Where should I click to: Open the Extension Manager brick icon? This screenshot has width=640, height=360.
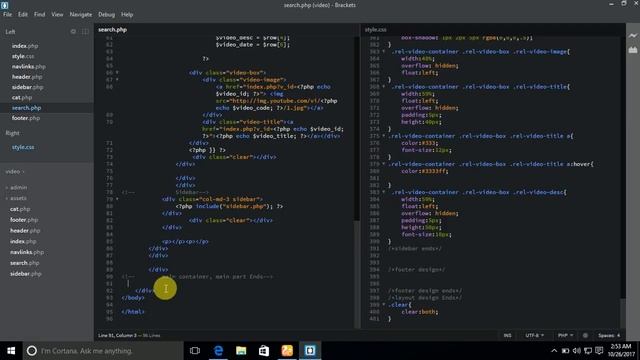(633, 50)
